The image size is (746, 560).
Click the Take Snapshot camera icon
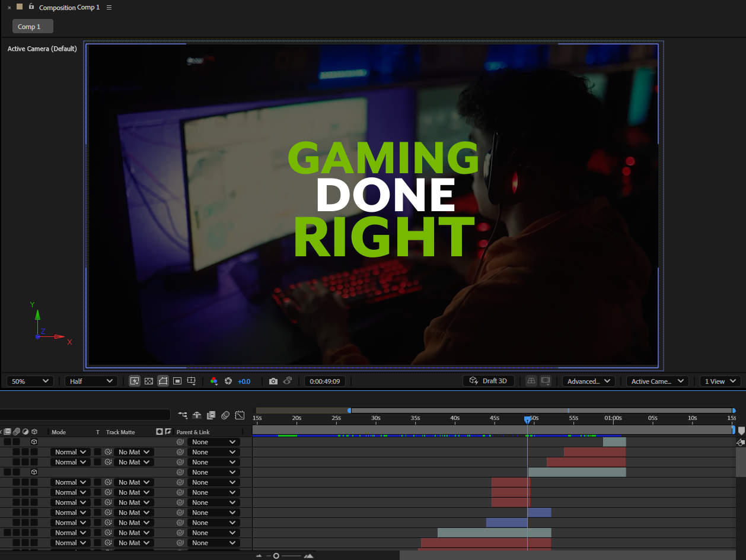coord(273,381)
